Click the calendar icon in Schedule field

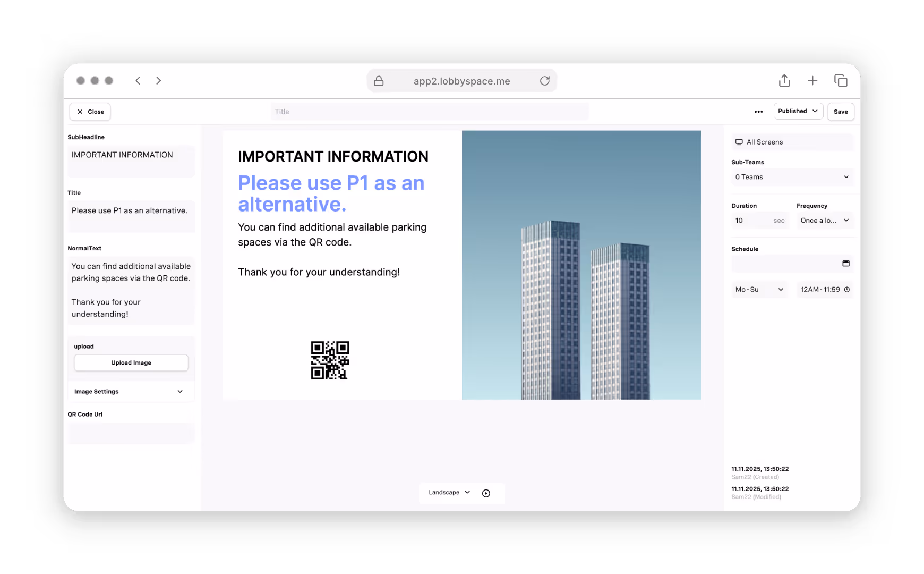[x=846, y=264]
